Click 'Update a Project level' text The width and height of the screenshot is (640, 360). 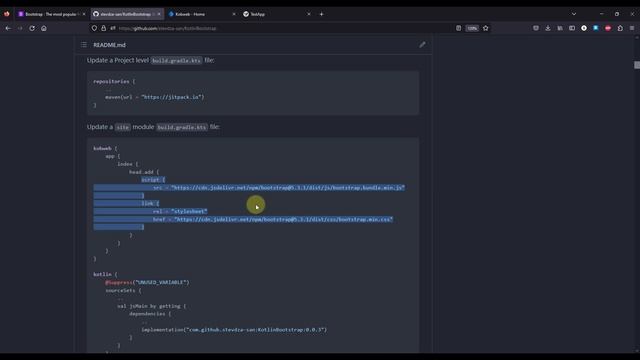118,60
